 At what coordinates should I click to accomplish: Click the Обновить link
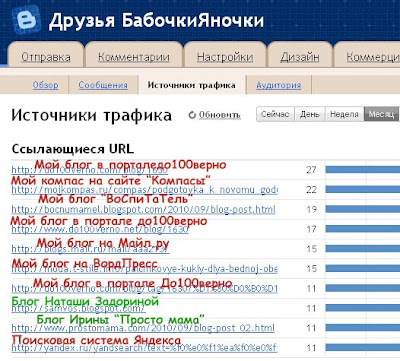(220, 115)
